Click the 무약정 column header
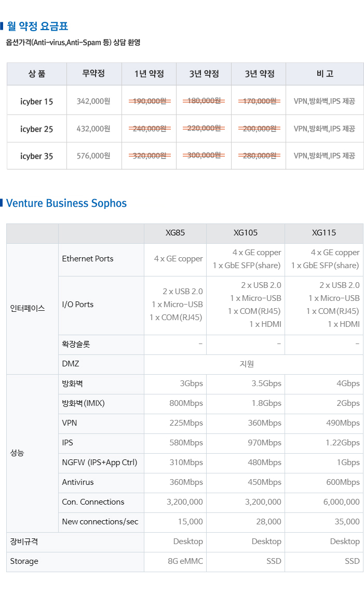Image resolution: width=364 pixels, height=594 pixels. (x=94, y=74)
